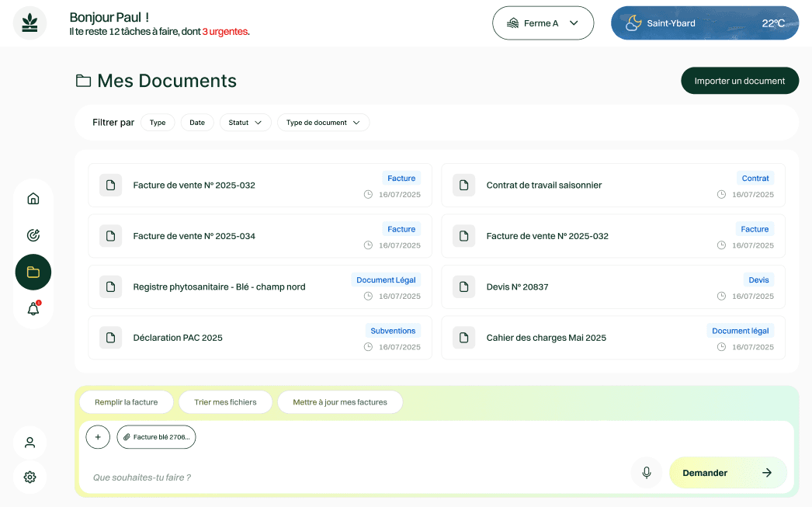The height and width of the screenshot is (507, 812).
Task: Open the Saint-Ybard weather widget
Action: click(x=705, y=23)
